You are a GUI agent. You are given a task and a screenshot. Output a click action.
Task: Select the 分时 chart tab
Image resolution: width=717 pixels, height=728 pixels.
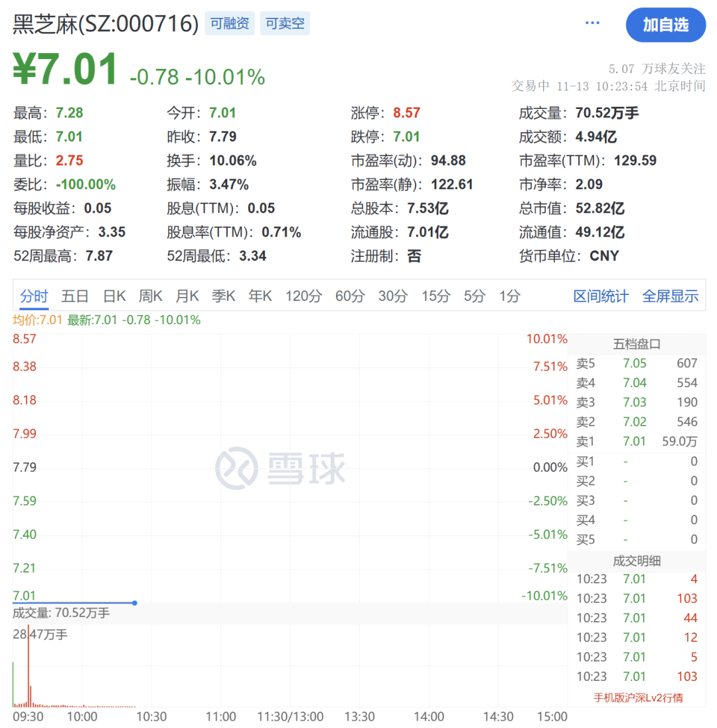click(34, 296)
